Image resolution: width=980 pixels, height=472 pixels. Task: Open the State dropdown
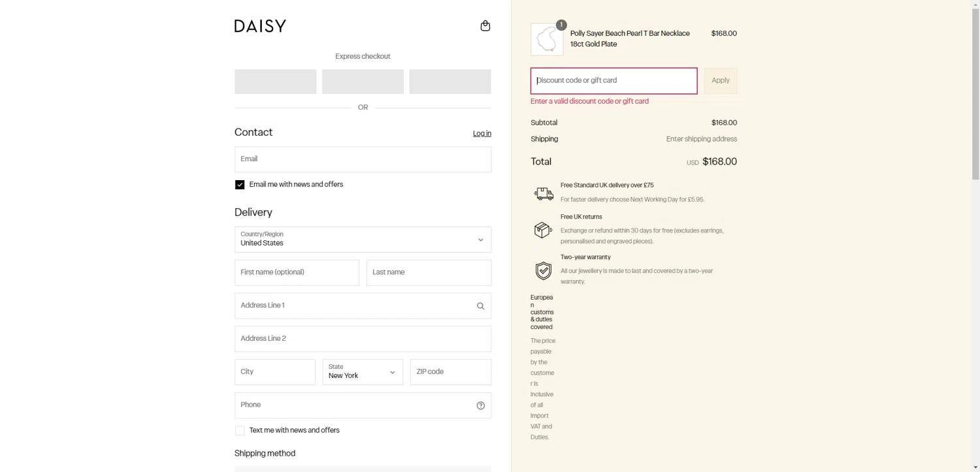point(363,372)
